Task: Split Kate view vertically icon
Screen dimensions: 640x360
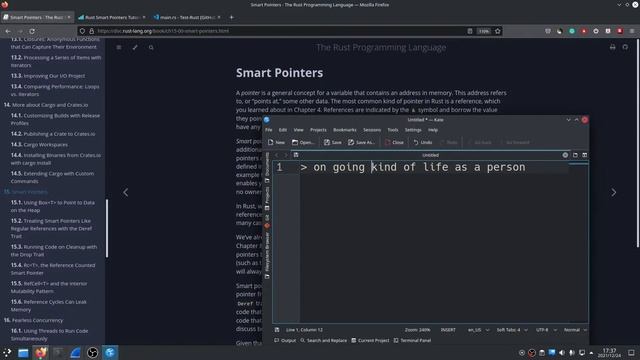Action: coord(584,155)
